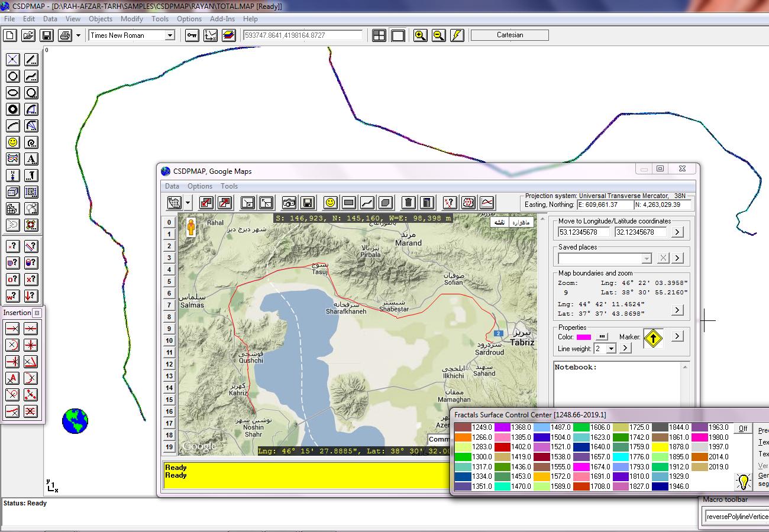The width and height of the screenshot is (769, 532).
Task: Open the Line weight dropdown
Action: coord(612,349)
